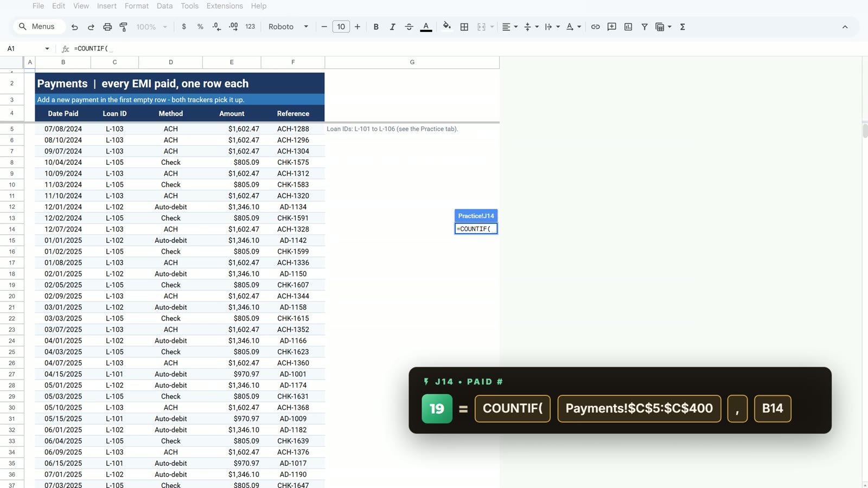868x488 pixels.
Task: Decrease font size with minus button
Action: pyautogui.click(x=324, y=27)
